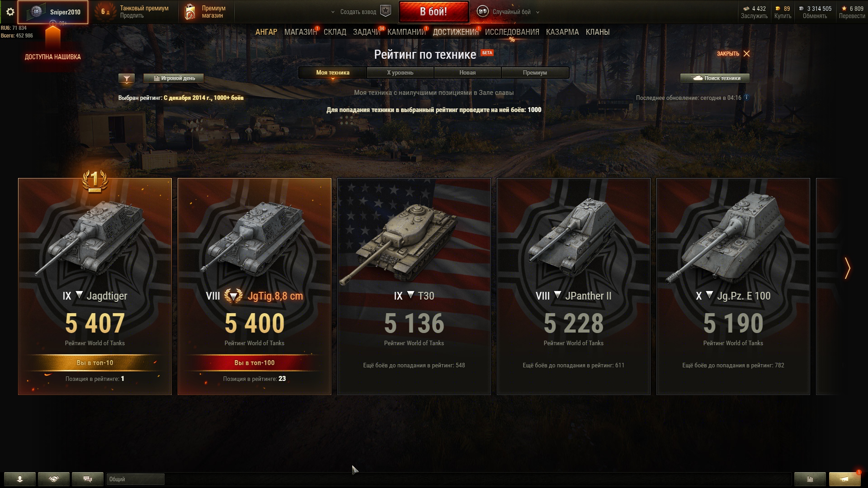868x488 pixels.
Task: Open the contacts list icon
Action: coord(20,479)
